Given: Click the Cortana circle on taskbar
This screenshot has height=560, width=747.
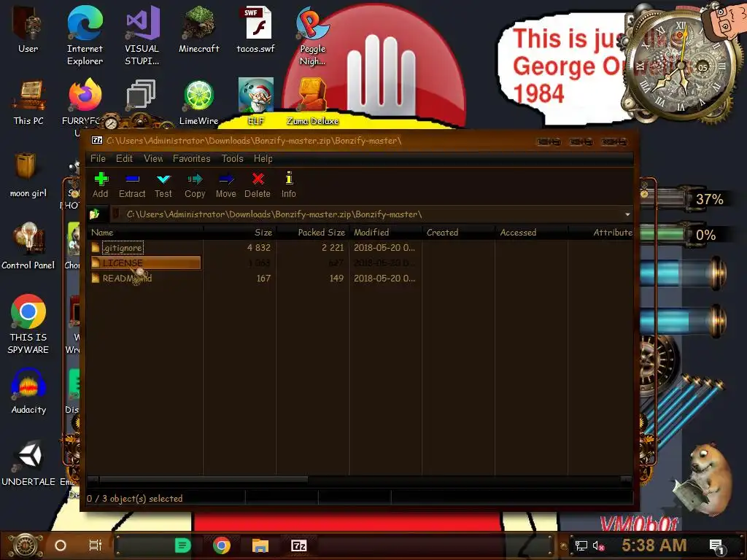Looking at the screenshot, I should coord(61,545).
